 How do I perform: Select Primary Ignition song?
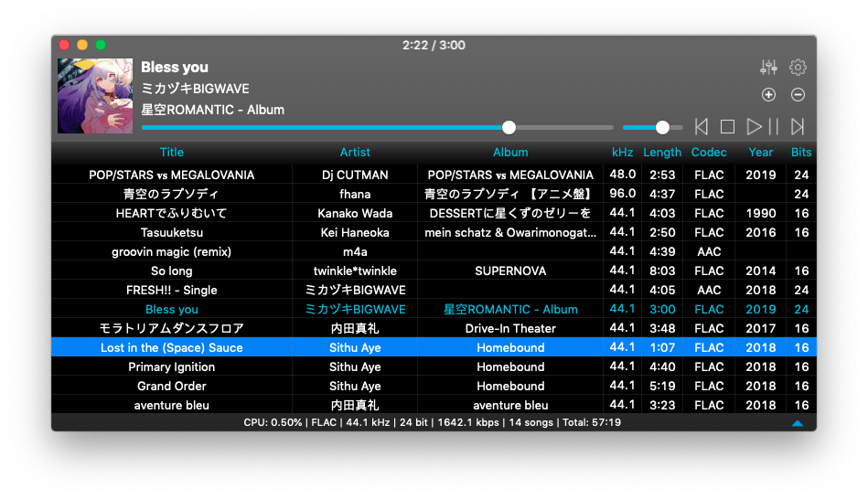tap(172, 366)
